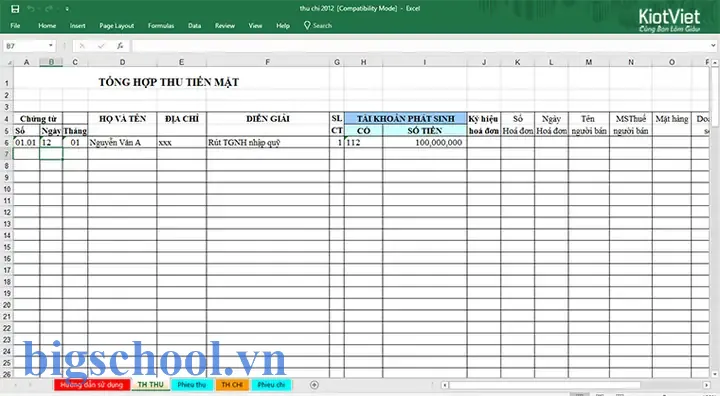This screenshot has height=396, width=720.
Task: Click TÀI KHOẢN PHÁT SINH header cell
Action: 405,119
